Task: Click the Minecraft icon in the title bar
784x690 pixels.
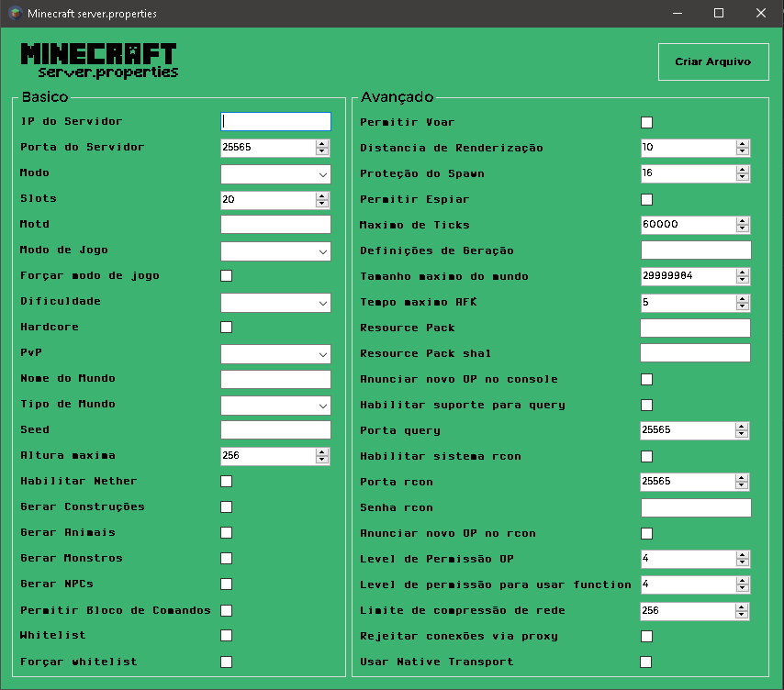Action: pos(13,13)
